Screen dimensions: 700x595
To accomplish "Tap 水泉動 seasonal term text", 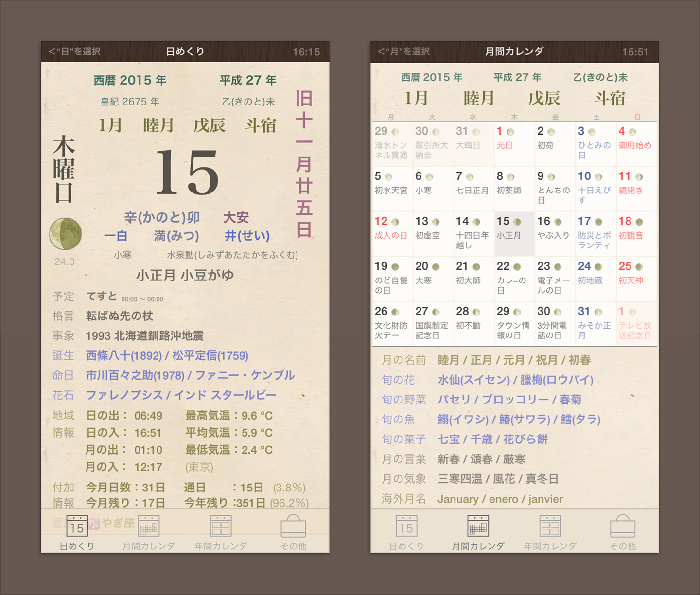I will click(232, 255).
